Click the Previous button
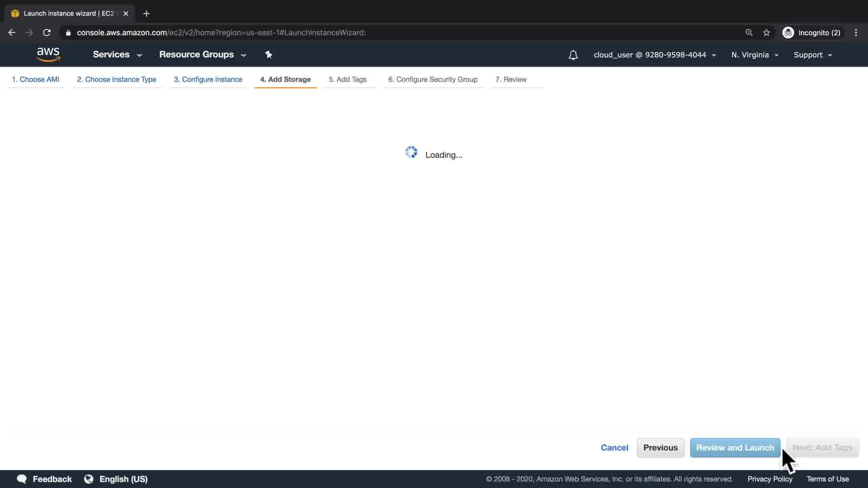Screen dimensions: 868x488 660,448
